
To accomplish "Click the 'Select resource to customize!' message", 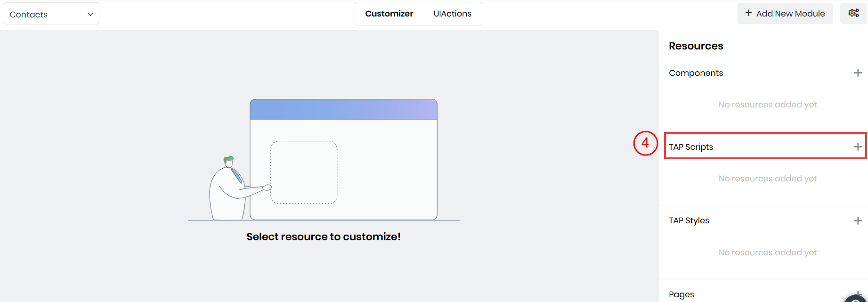I will click(x=324, y=237).
